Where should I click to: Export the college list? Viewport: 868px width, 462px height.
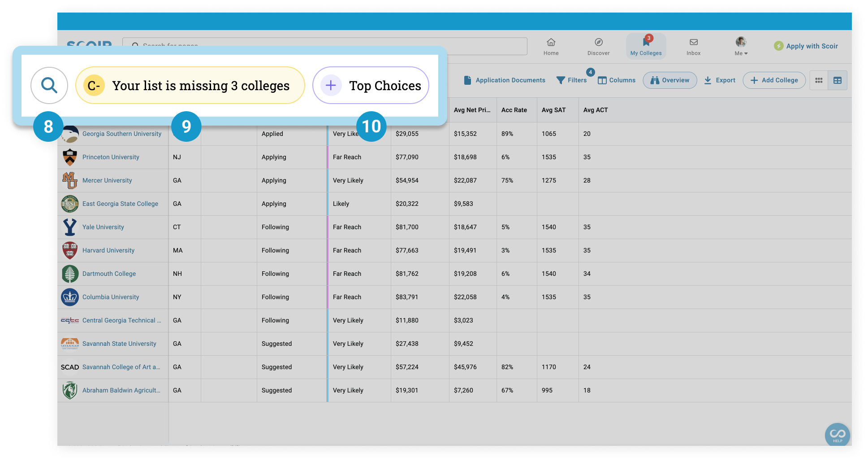pyautogui.click(x=719, y=80)
